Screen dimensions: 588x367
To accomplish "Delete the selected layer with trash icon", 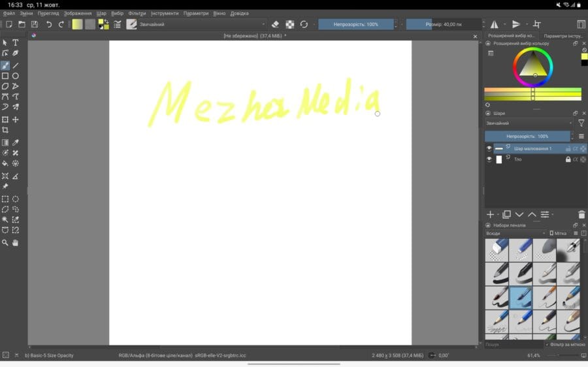I will (x=581, y=215).
